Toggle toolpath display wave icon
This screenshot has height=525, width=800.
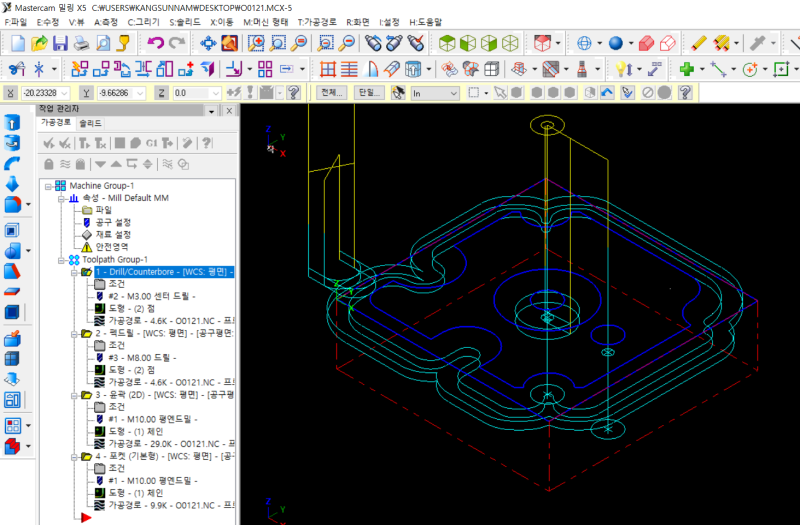coord(65,164)
